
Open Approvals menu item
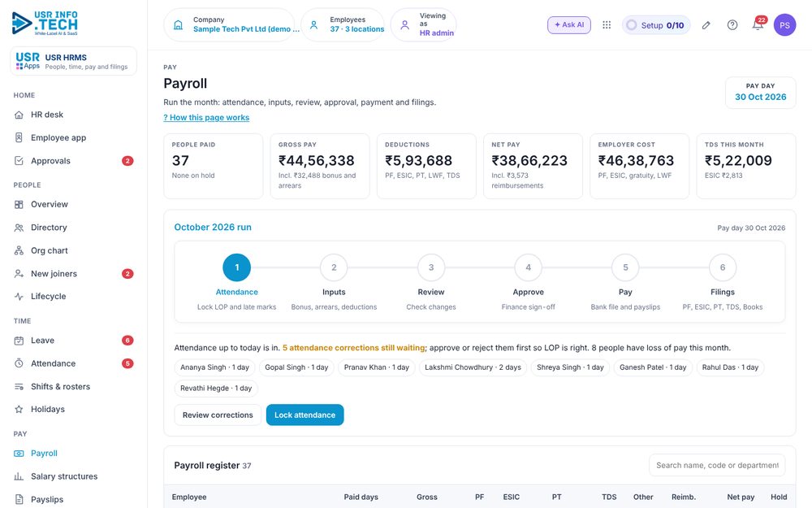(x=74, y=161)
